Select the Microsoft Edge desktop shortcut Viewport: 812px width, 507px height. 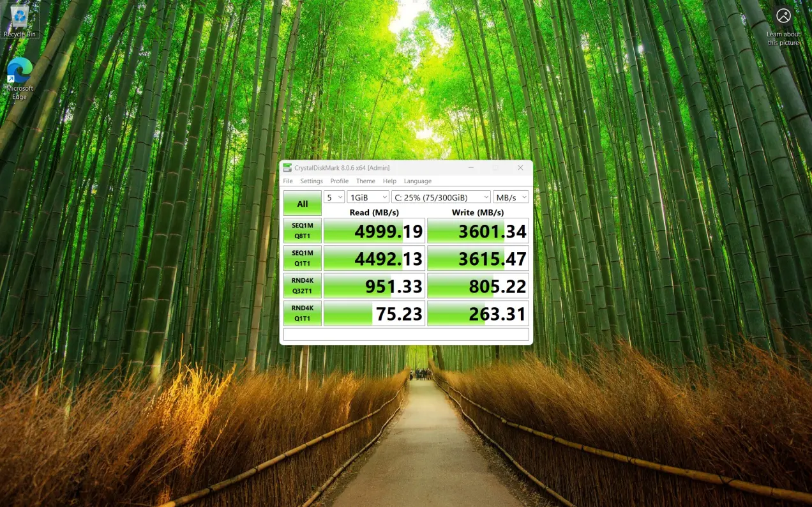point(19,77)
